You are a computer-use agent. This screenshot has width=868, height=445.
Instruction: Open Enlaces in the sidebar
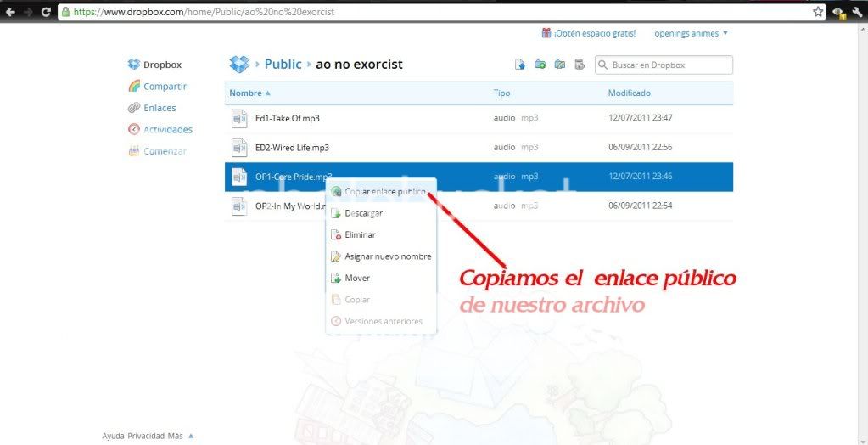(152, 108)
